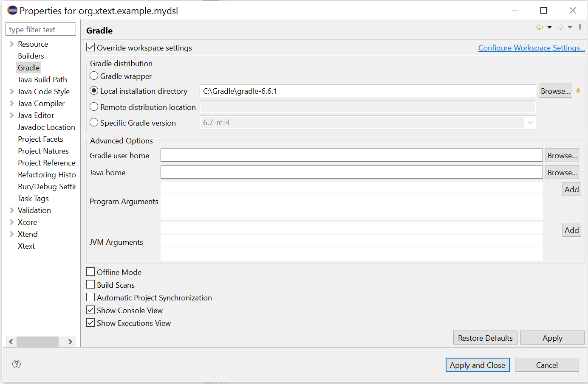Toggle Override workspace settings checkbox

tap(90, 47)
